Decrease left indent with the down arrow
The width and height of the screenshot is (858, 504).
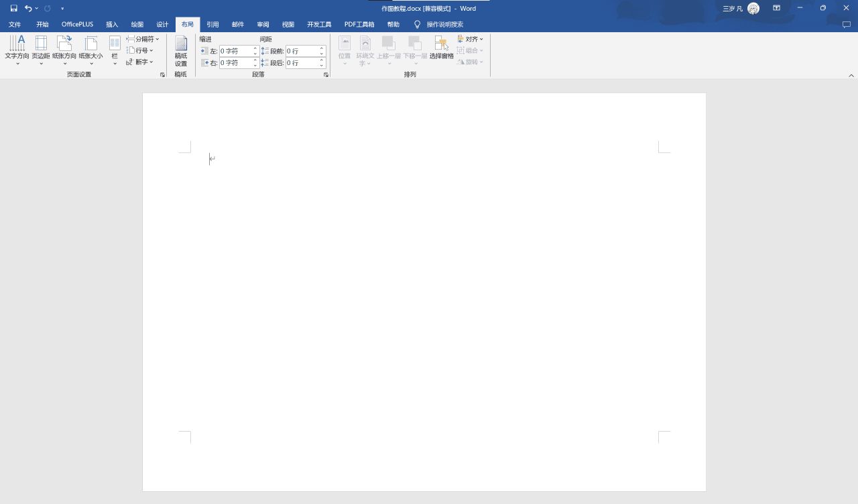pyautogui.click(x=255, y=54)
